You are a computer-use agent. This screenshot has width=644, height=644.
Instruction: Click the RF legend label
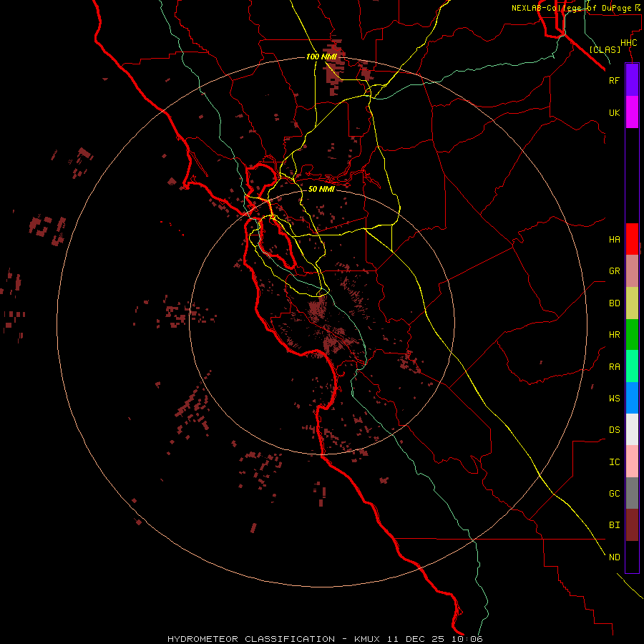(614, 80)
